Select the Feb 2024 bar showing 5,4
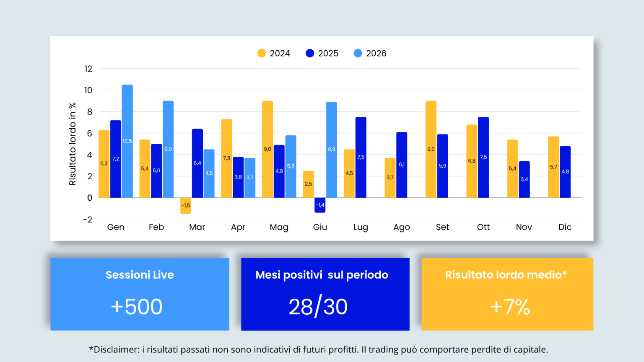644x362 pixels. 145,168
